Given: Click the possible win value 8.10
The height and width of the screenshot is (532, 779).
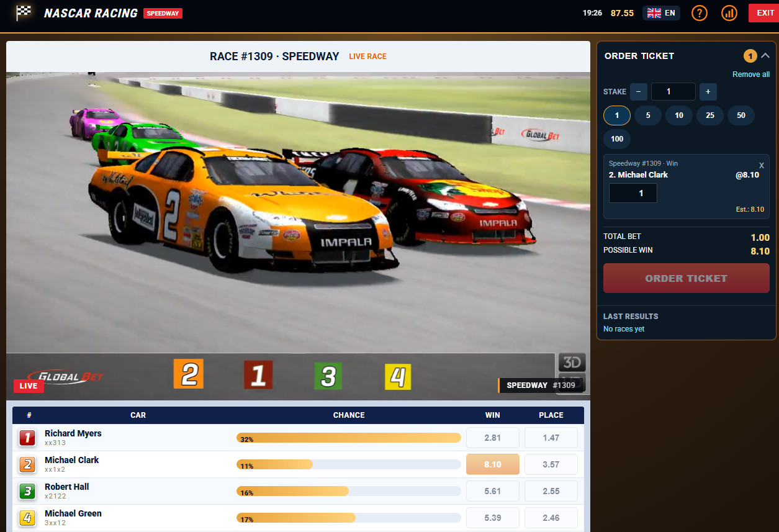Looking at the screenshot, I should pyautogui.click(x=760, y=251).
